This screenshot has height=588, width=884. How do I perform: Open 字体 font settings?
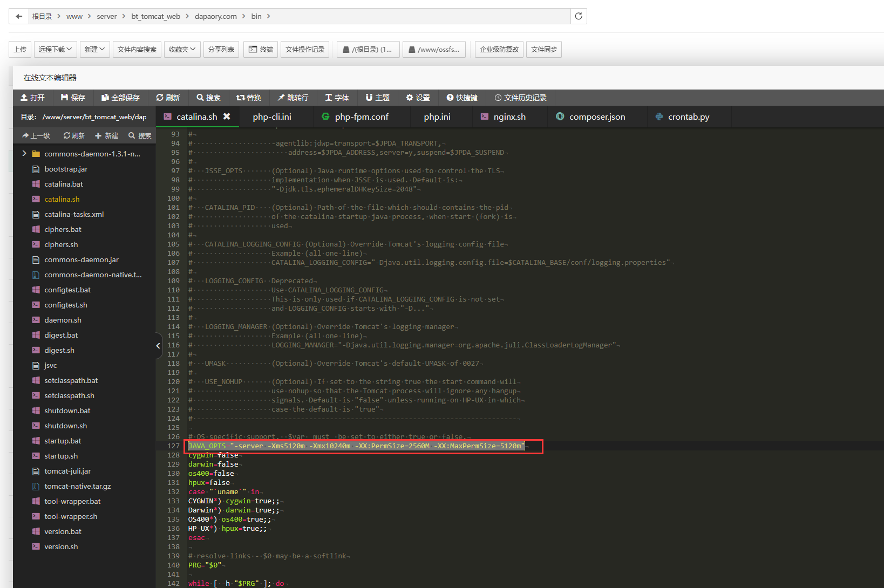[x=337, y=98]
